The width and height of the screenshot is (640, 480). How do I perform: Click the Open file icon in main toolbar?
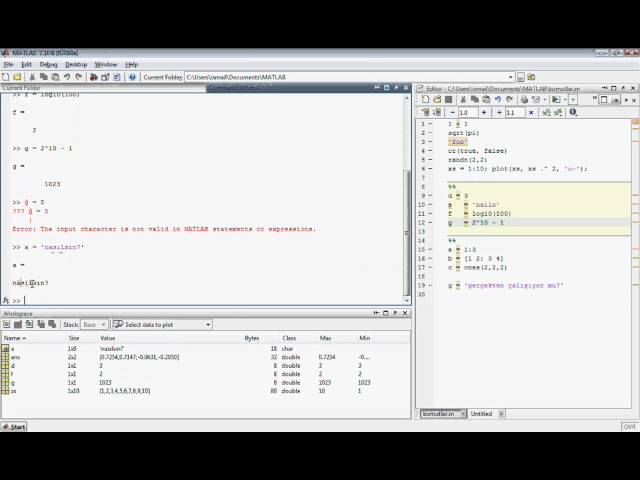[x=17, y=77]
